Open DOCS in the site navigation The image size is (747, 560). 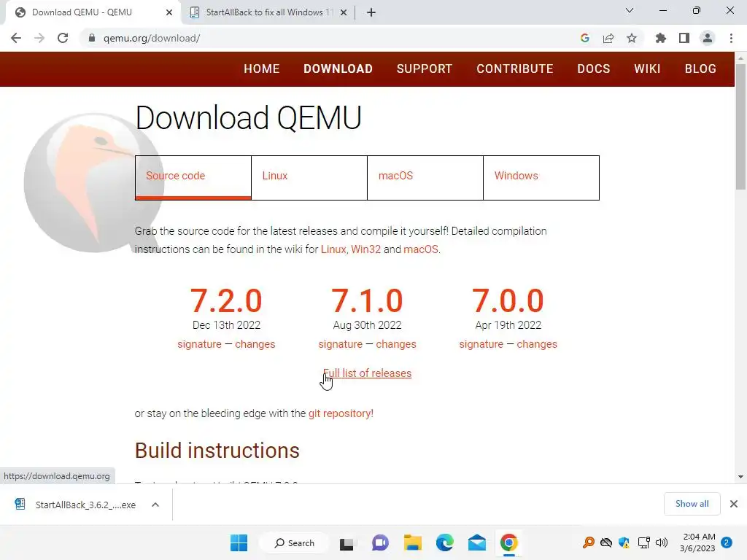594,69
